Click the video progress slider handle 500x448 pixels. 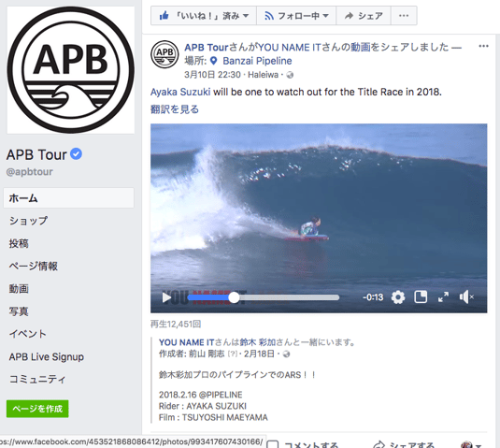[x=234, y=297]
